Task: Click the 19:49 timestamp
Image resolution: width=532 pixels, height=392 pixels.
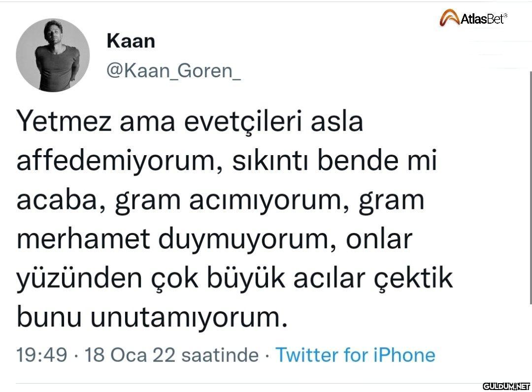Action: [41, 355]
